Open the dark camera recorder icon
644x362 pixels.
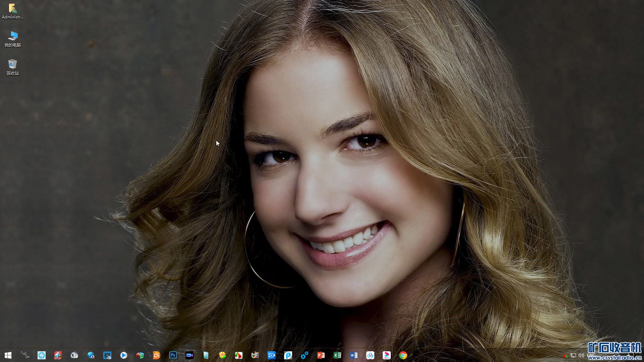click(190, 355)
